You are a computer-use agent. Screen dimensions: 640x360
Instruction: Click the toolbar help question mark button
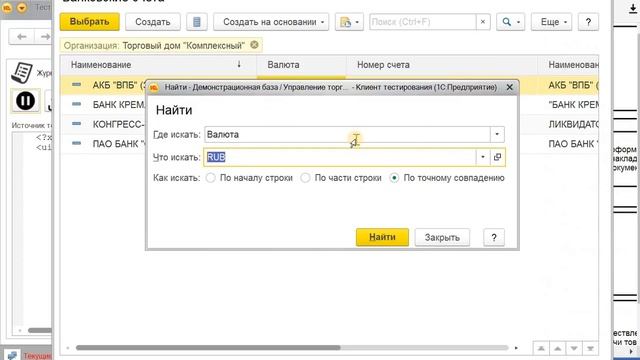tap(588, 22)
